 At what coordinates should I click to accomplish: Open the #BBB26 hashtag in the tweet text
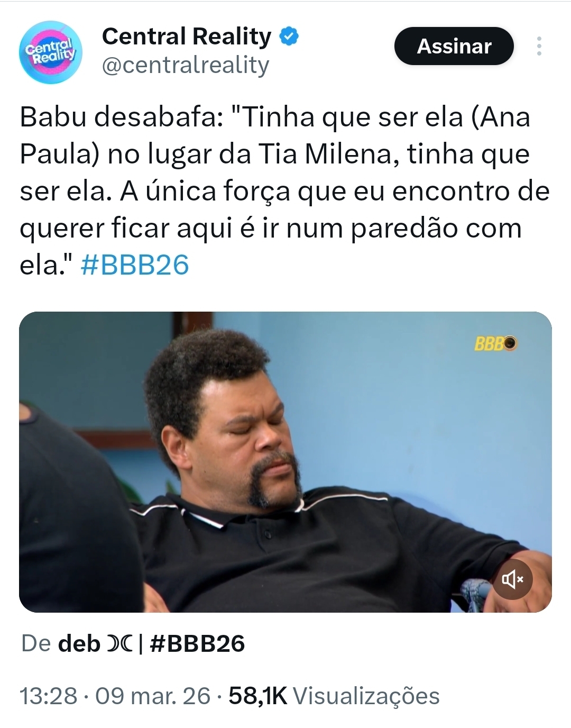coord(135,265)
